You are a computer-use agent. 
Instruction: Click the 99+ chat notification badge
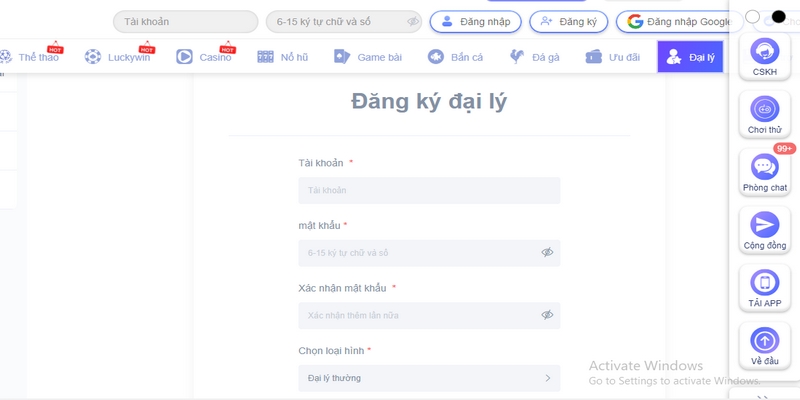coord(784,148)
